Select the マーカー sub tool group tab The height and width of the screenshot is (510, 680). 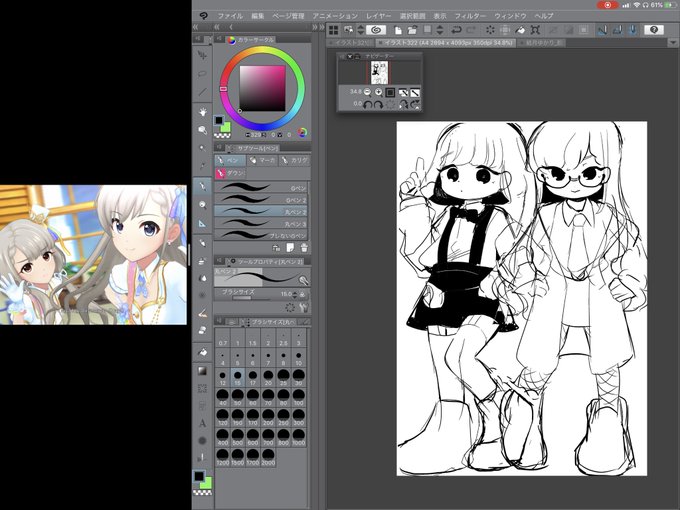(x=262, y=160)
